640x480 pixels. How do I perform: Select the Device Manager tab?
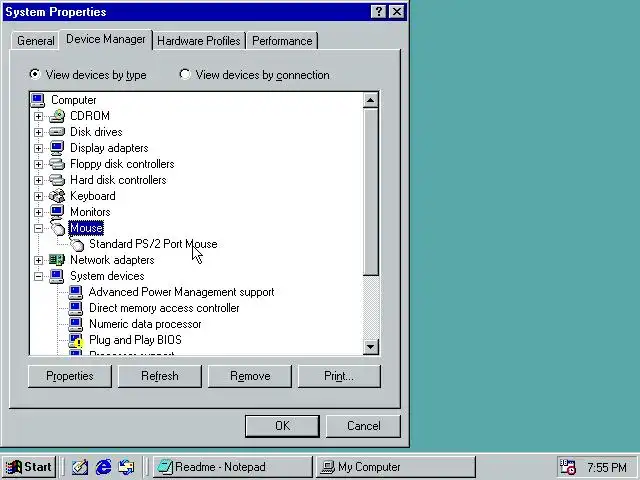point(106,39)
